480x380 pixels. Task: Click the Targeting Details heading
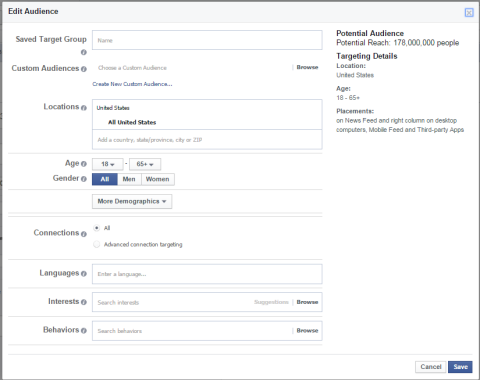[x=367, y=56]
